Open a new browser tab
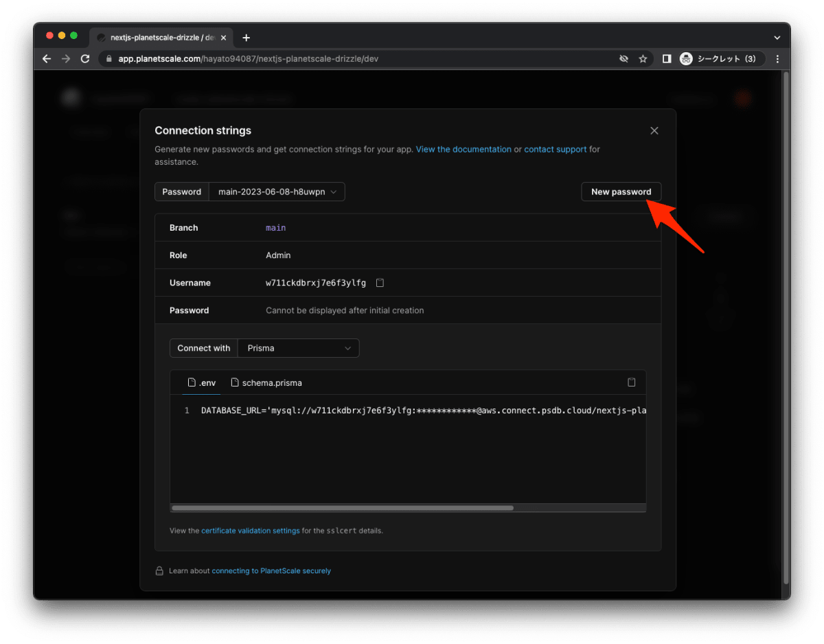The width and height of the screenshot is (824, 644). (x=246, y=38)
